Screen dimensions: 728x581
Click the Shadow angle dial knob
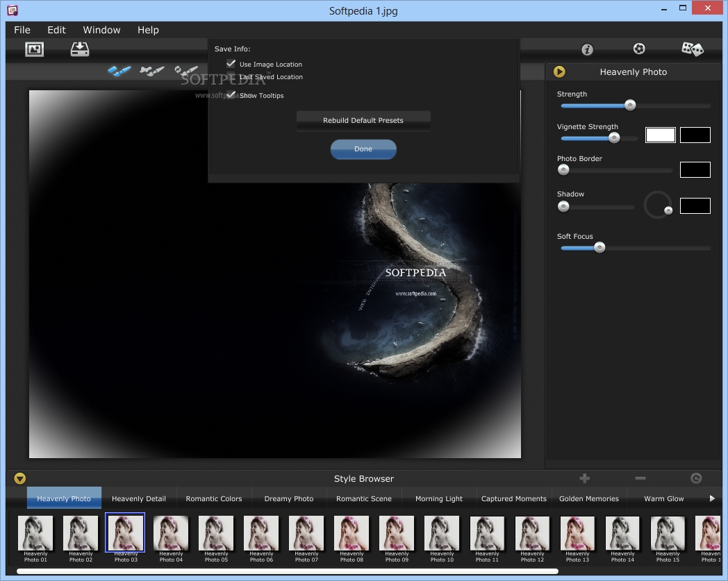(x=668, y=211)
